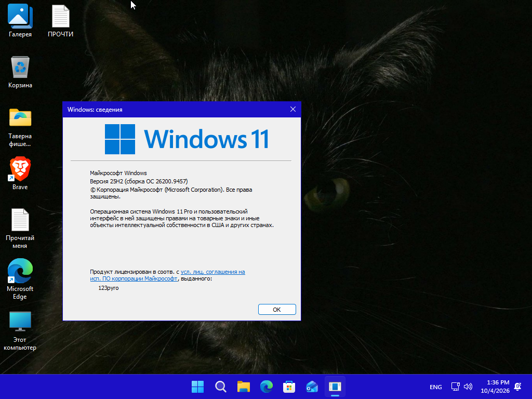Select the Корзина recycle bin icon

pos(20,72)
